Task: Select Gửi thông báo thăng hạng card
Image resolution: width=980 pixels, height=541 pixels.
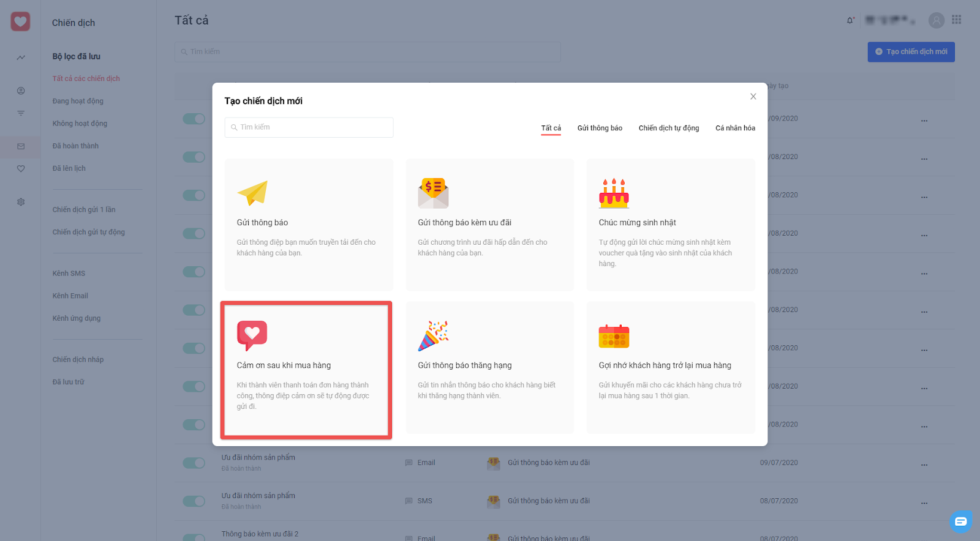Action: point(490,367)
